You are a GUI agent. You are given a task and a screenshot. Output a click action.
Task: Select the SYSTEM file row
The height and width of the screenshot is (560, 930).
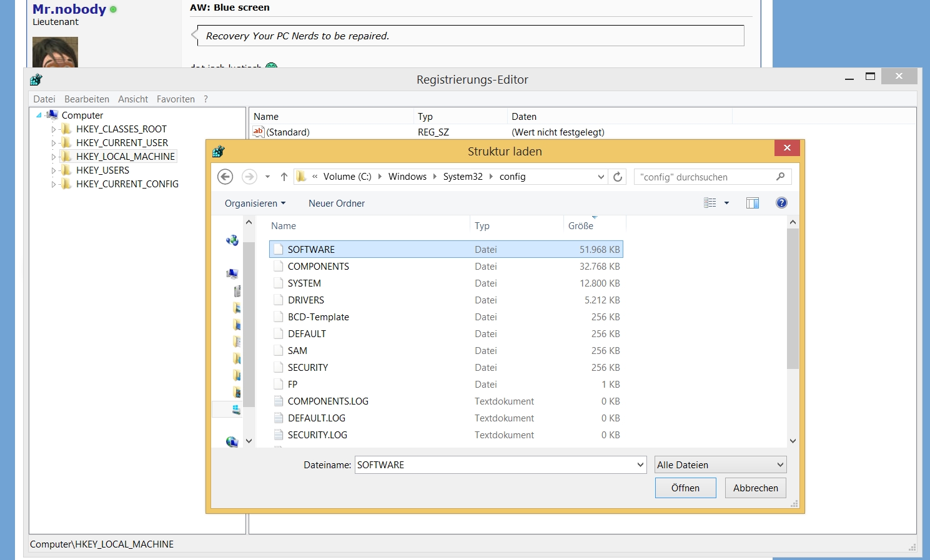pyautogui.click(x=446, y=283)
